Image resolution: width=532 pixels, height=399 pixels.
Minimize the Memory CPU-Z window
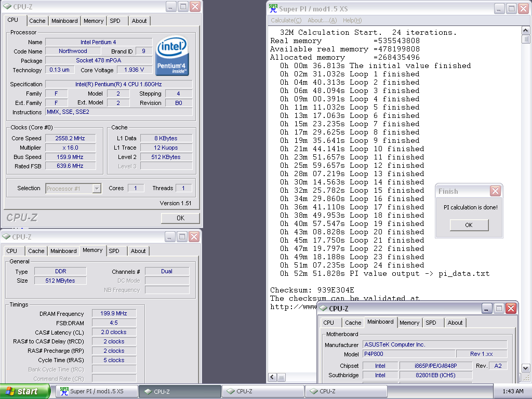click(170, 236)
